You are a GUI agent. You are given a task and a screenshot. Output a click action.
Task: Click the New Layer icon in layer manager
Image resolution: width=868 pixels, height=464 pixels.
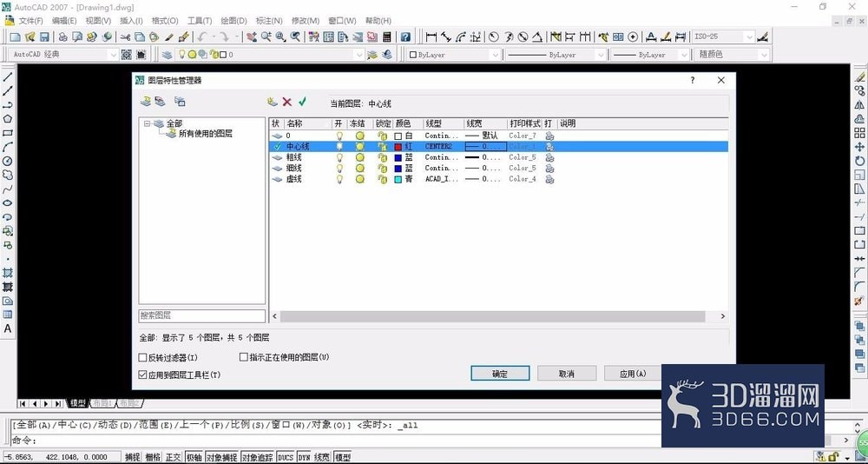pos(271,102)
